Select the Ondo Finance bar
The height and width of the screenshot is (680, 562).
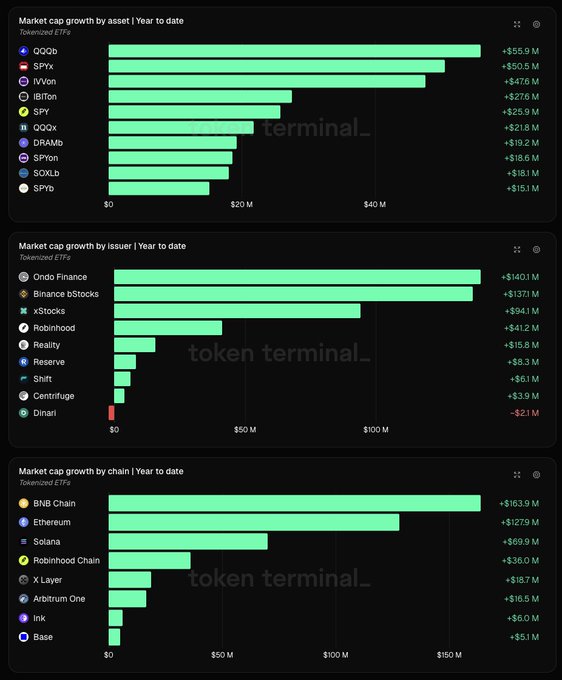[x=297, y=277]
